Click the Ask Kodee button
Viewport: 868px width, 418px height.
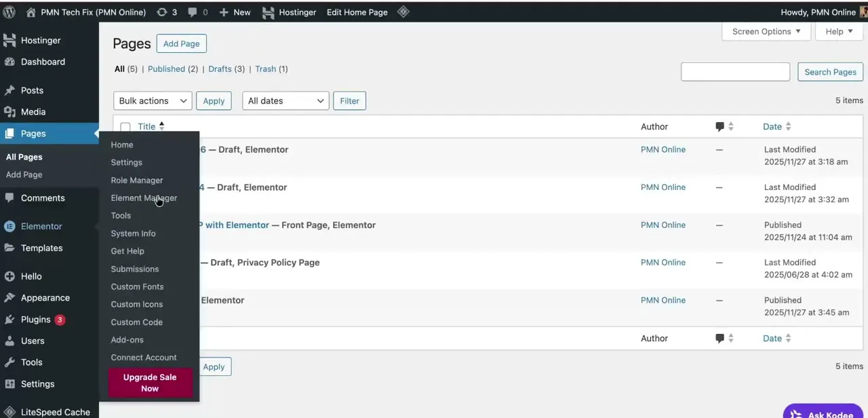tap(823, 411)
